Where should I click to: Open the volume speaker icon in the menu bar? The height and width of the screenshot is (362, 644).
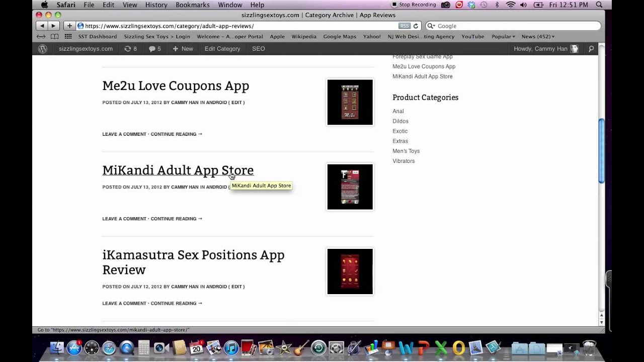(524, 5)
